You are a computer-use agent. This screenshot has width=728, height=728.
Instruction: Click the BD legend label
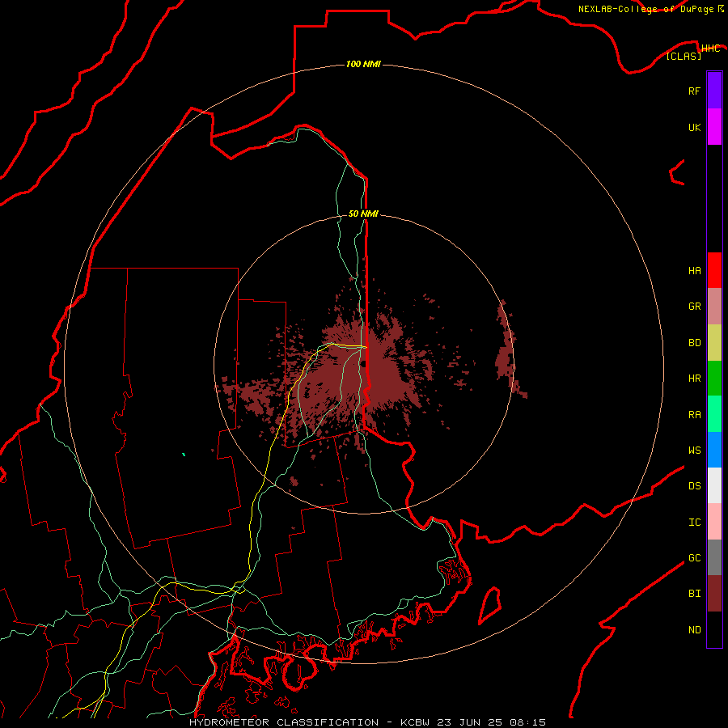[694, 343]
